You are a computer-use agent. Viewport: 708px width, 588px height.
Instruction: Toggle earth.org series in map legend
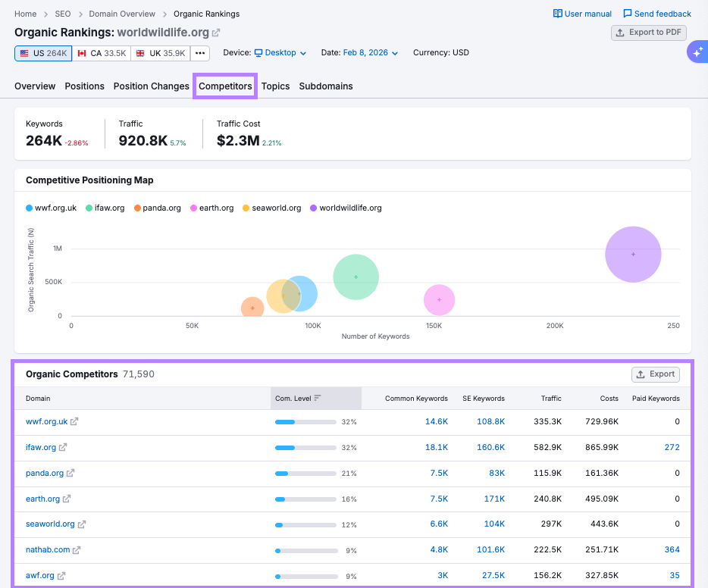click(x=211, y=208)
